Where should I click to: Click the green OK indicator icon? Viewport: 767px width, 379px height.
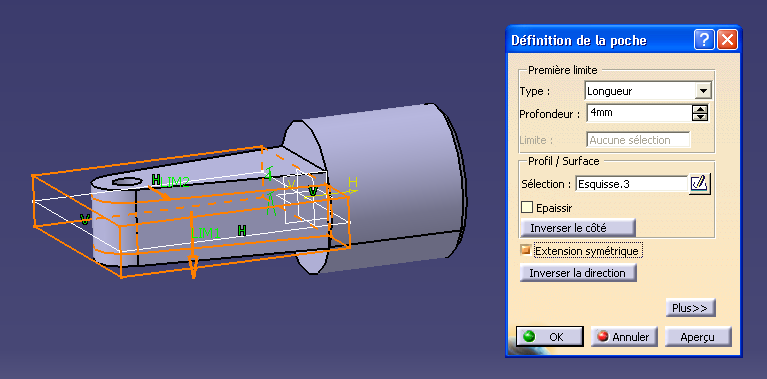[529, 336]
